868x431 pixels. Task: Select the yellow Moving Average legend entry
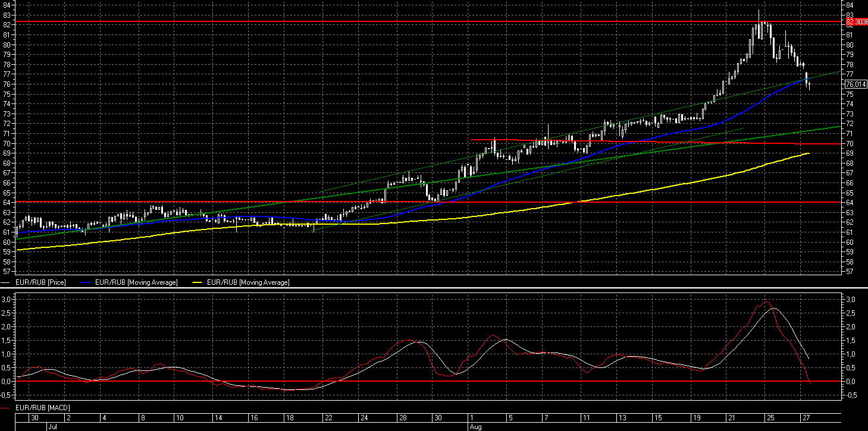coord(248,282)
